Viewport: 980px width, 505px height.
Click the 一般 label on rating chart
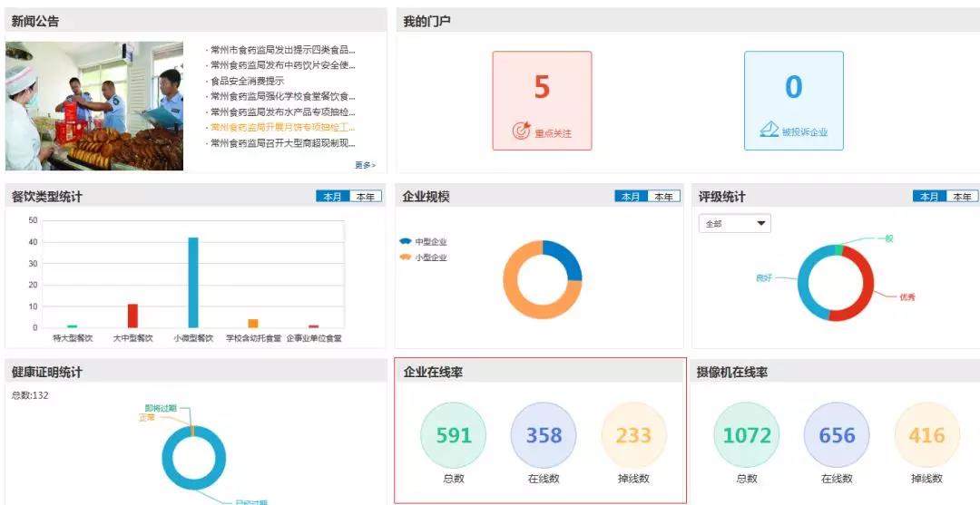(885, 238)
